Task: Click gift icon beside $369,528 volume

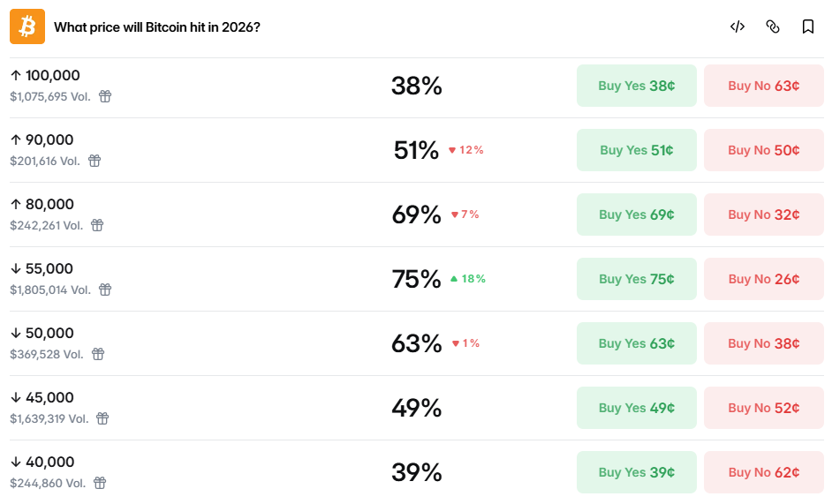Action: point(98,354)
